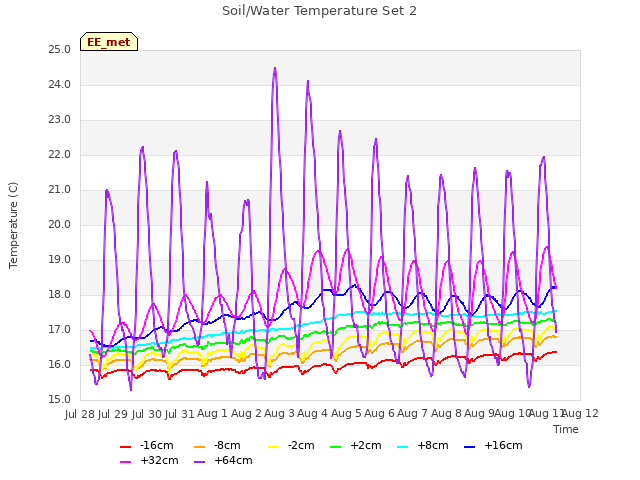Screen dimensions: 640x480
Task: Click the +16cm blue legend swatch
Action: [x=470, y=447]
